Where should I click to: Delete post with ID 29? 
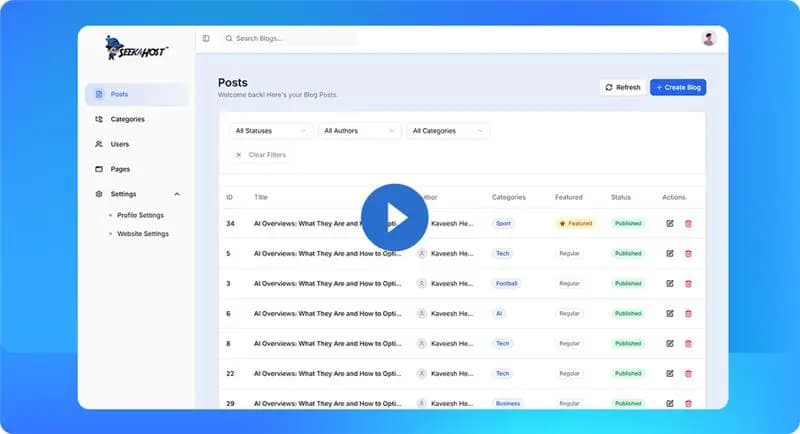click(x=688, y=403)
